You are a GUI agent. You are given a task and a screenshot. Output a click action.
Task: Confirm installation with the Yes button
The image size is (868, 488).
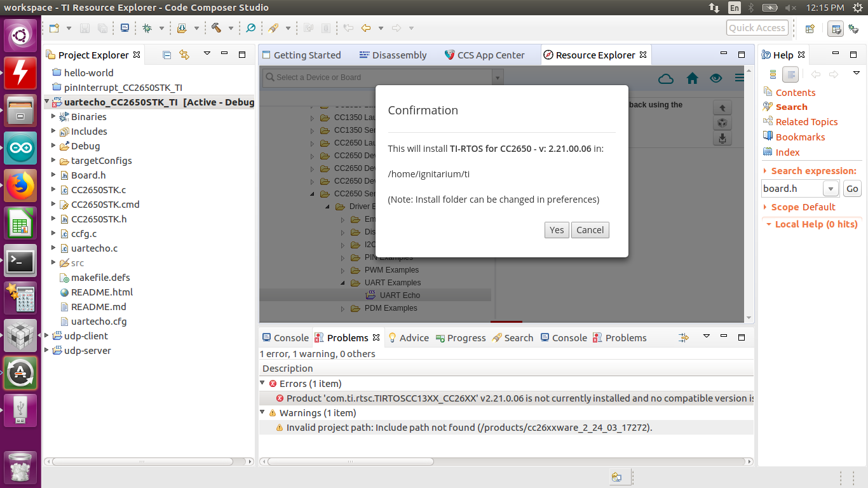[x=557, y=230]
